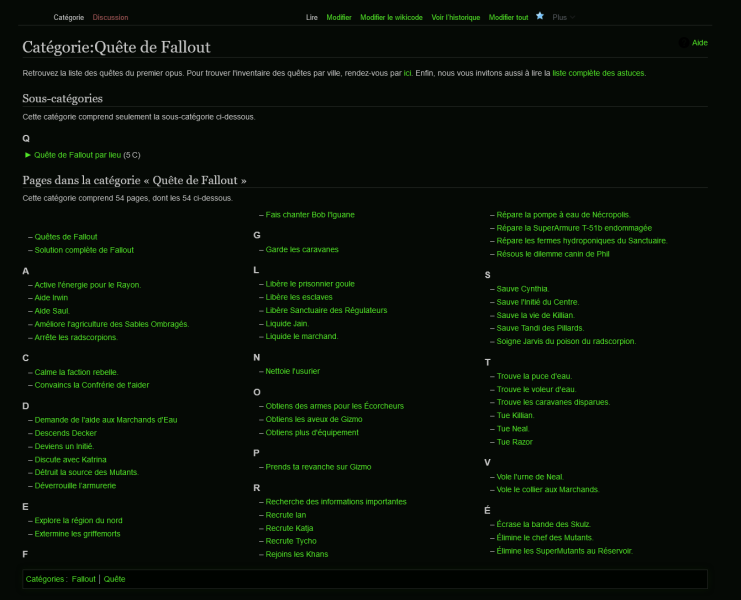Image resolution: width=741 pixels, height=600 pixels.
Task: Open 'Deviens un Initié' link
Action: tap(64, 446)
